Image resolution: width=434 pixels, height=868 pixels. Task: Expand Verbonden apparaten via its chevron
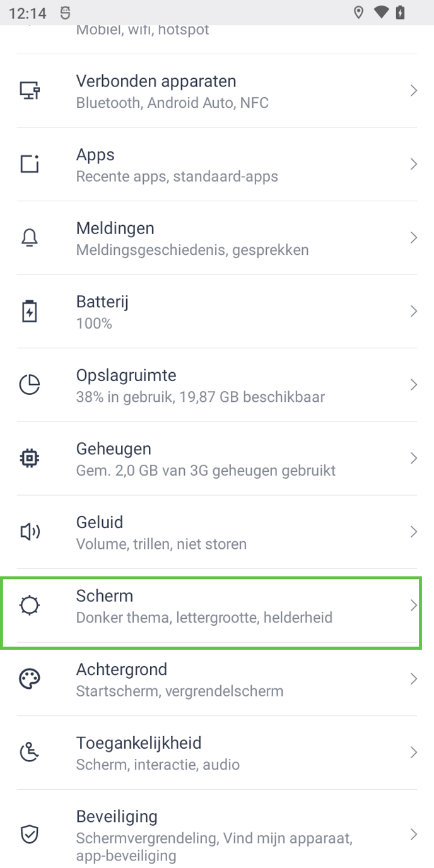coord(414,91)
